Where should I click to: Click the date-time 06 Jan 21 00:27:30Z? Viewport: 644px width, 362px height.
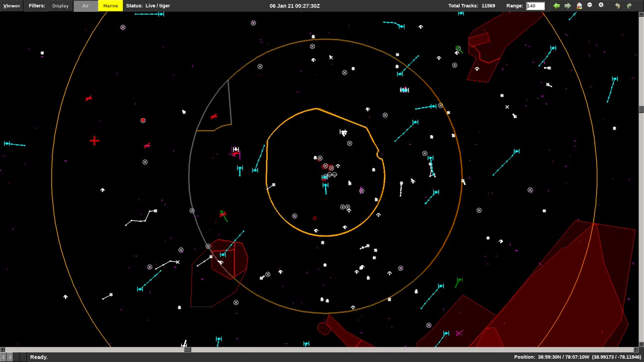pos(295,6)
